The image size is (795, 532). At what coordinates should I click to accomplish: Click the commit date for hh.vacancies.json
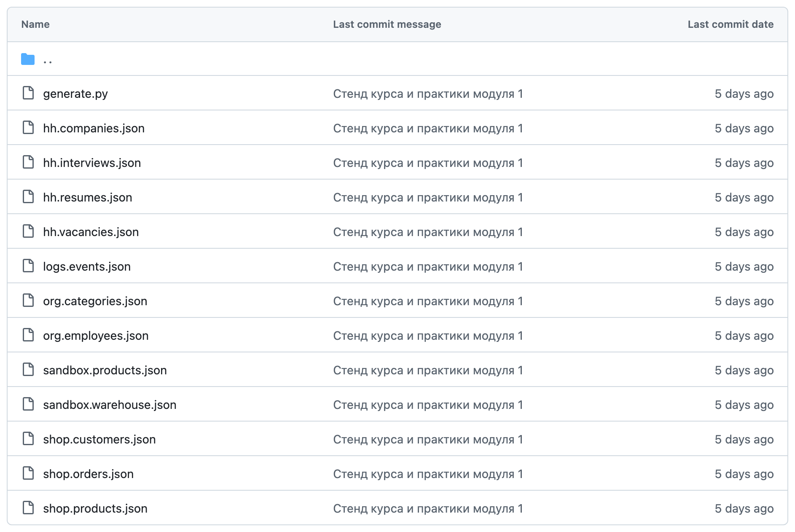[744, 232]
